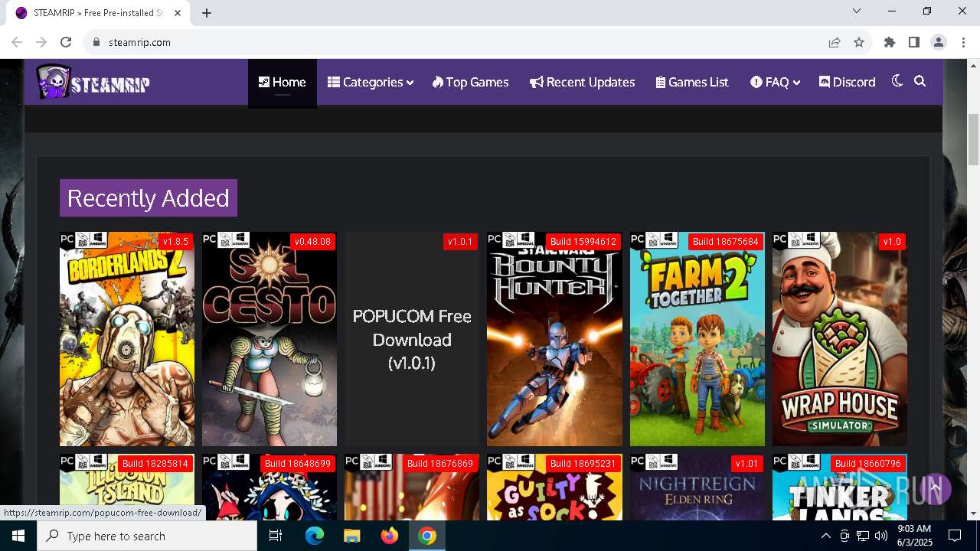Open the Guilty as Sock game card

click(554, 488)
